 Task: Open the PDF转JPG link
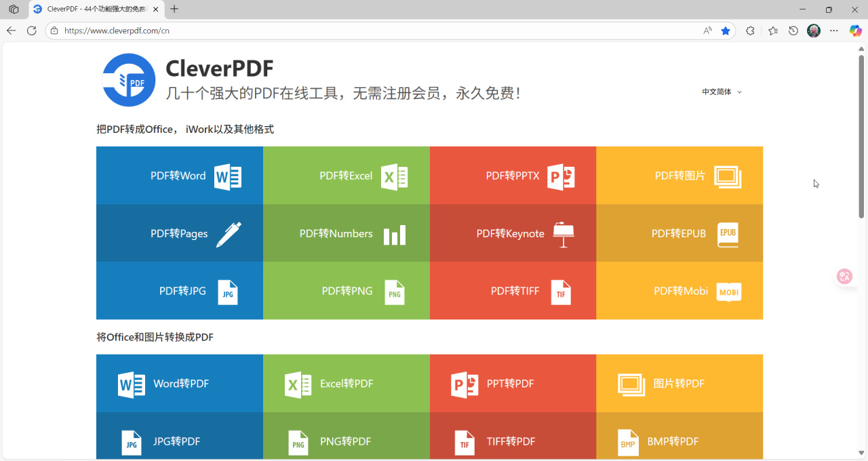[x=180, y=291]
